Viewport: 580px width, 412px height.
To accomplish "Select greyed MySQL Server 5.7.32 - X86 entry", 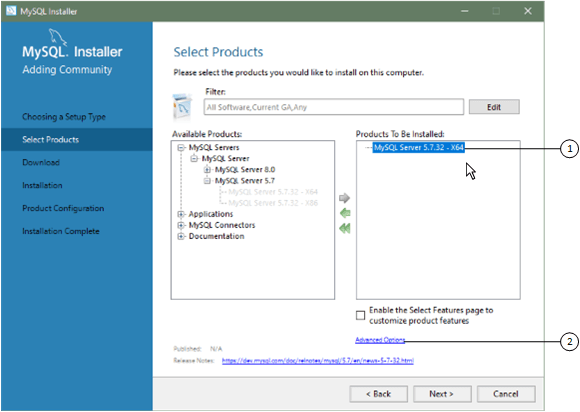I will click(273, 203).
